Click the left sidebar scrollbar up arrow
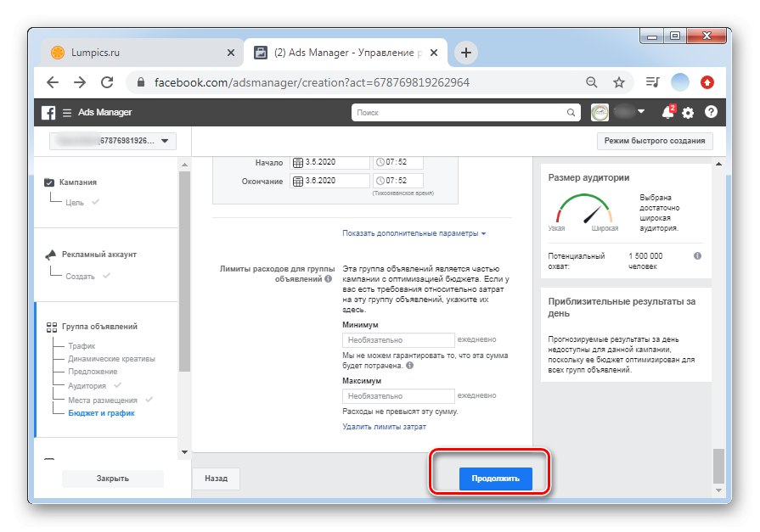760x532 pixels. coord(184,165)
